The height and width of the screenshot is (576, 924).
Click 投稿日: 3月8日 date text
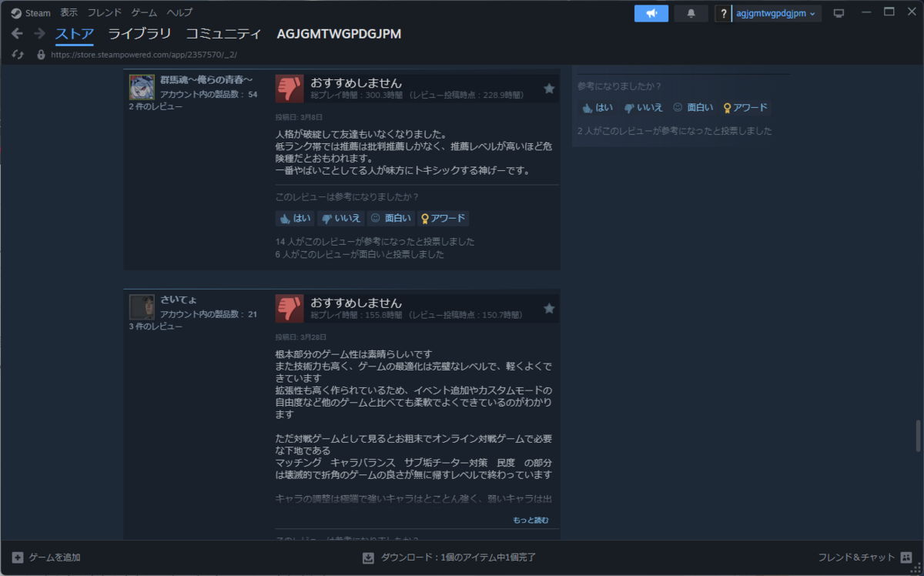pos(298,118)
